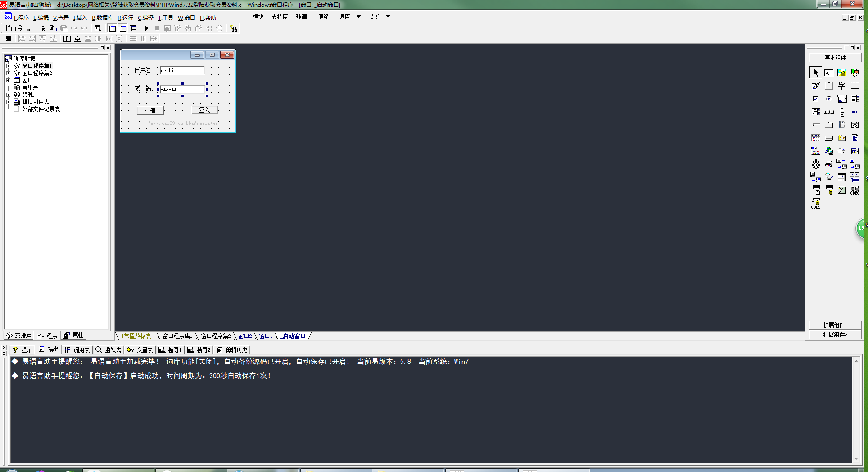Select 外部文件记录表 in the program tree

[x=41, y=109]
